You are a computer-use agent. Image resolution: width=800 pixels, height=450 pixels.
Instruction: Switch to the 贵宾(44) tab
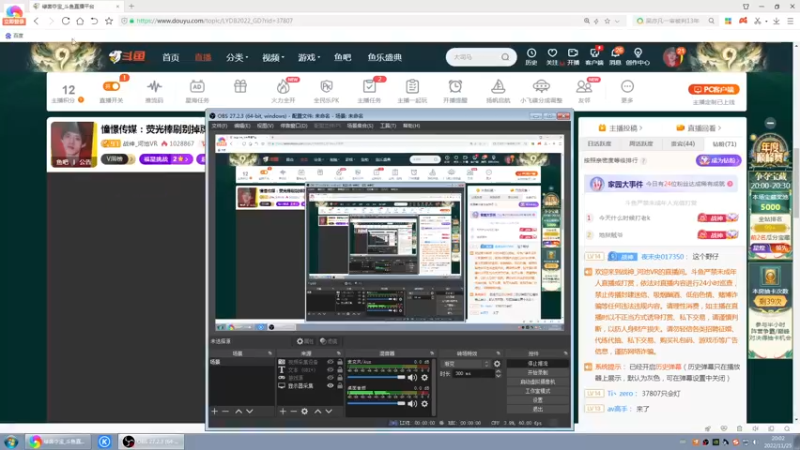(683, 144)
